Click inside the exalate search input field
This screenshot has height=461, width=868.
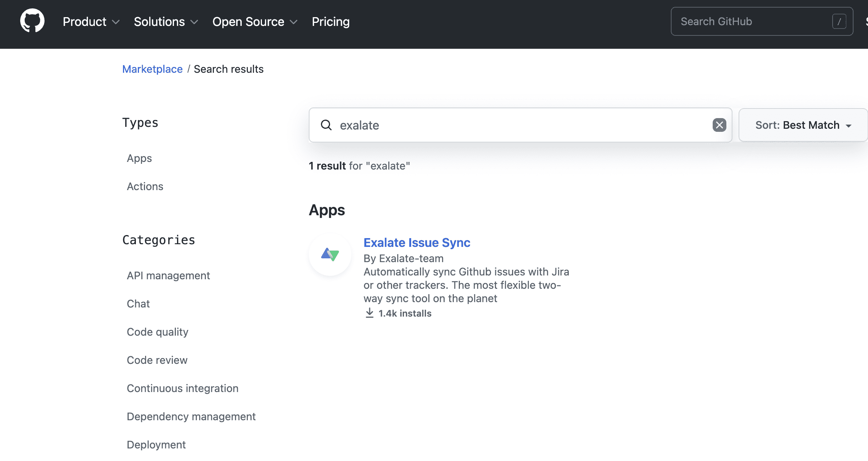pyautogui.click(x=495, y=125)
